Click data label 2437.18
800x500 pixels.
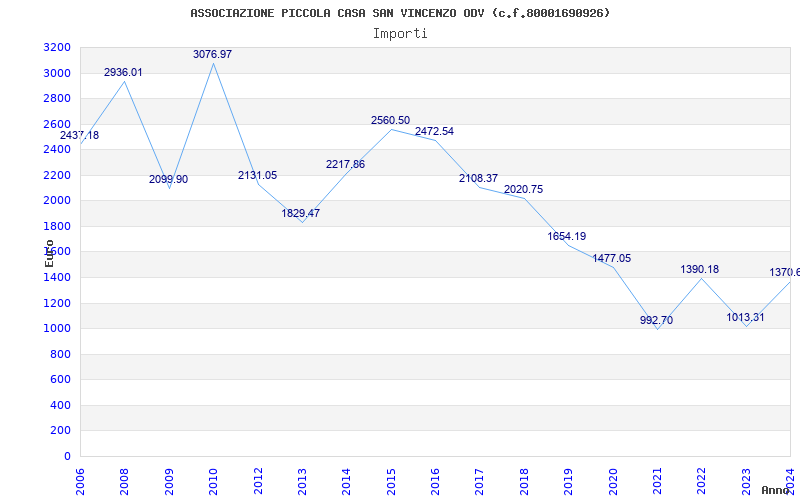pos(80,136)
